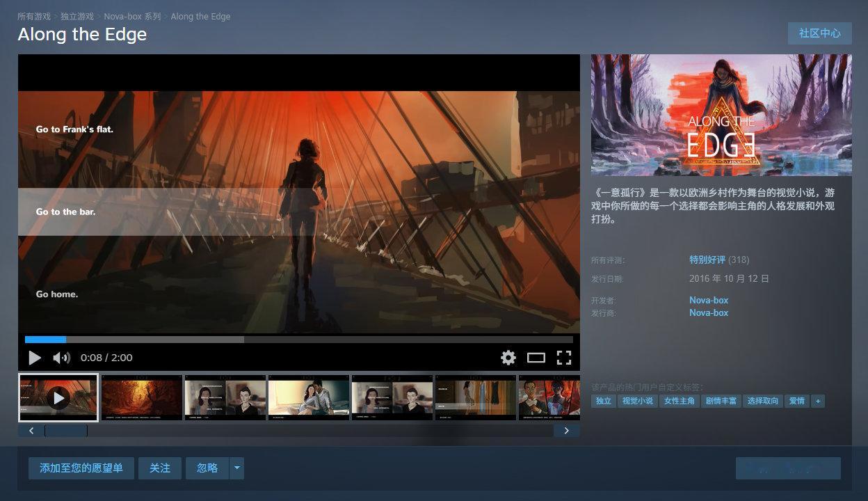This screenshot has height=501, width=868.
Task: Select the 爱情 tag
Action: click(796, 401)
